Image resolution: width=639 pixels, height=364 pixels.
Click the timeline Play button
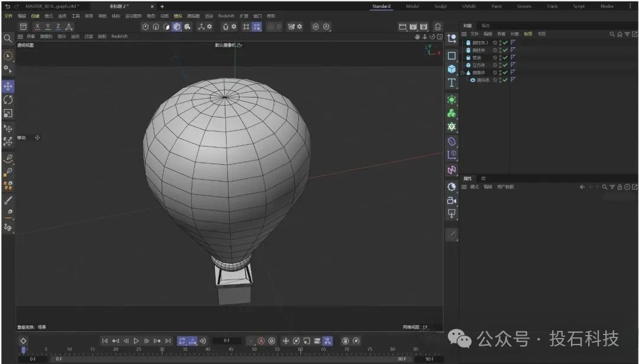pos(136,341)
